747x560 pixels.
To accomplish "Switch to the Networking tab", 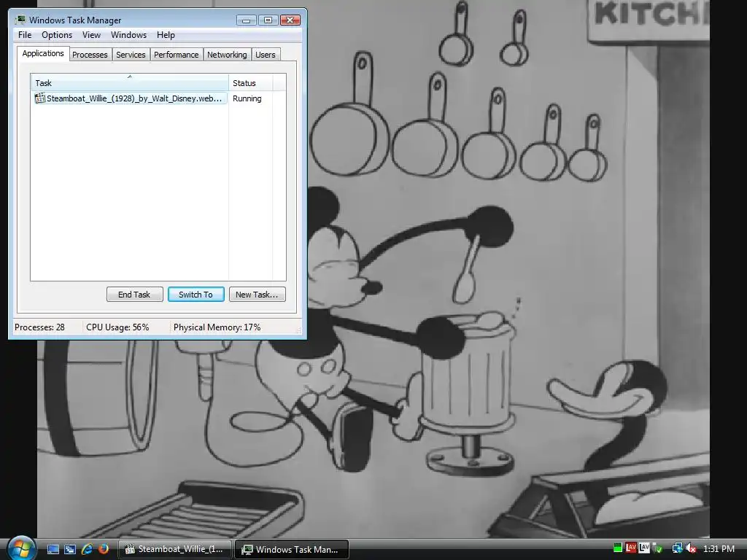I will pos(227,55).
